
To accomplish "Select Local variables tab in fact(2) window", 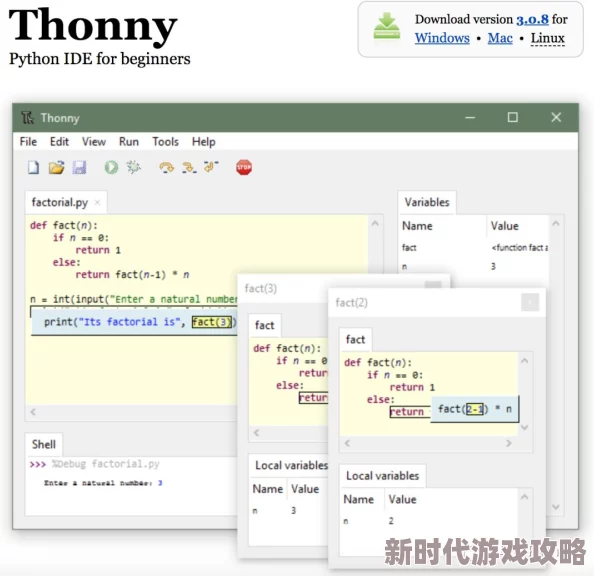I will (x=383, y=476).
